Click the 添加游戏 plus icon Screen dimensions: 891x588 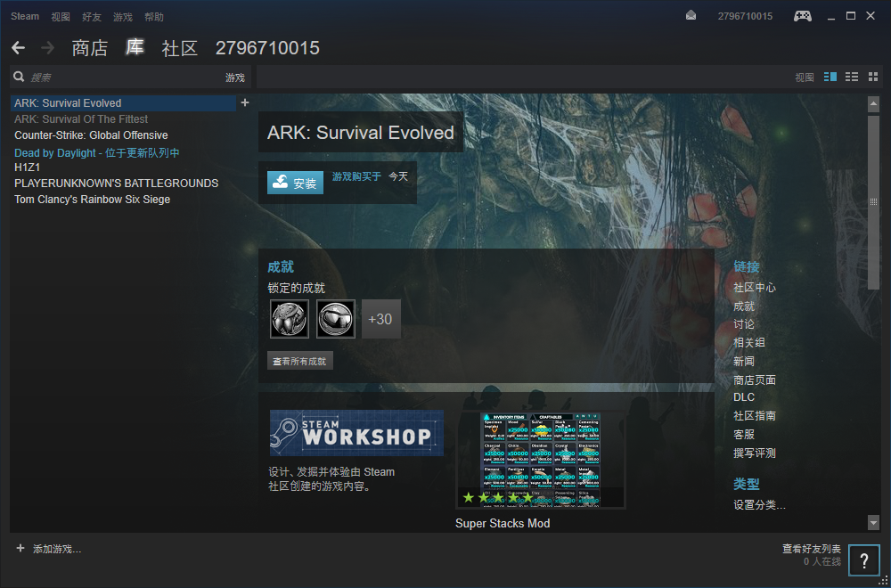(20, 548)
